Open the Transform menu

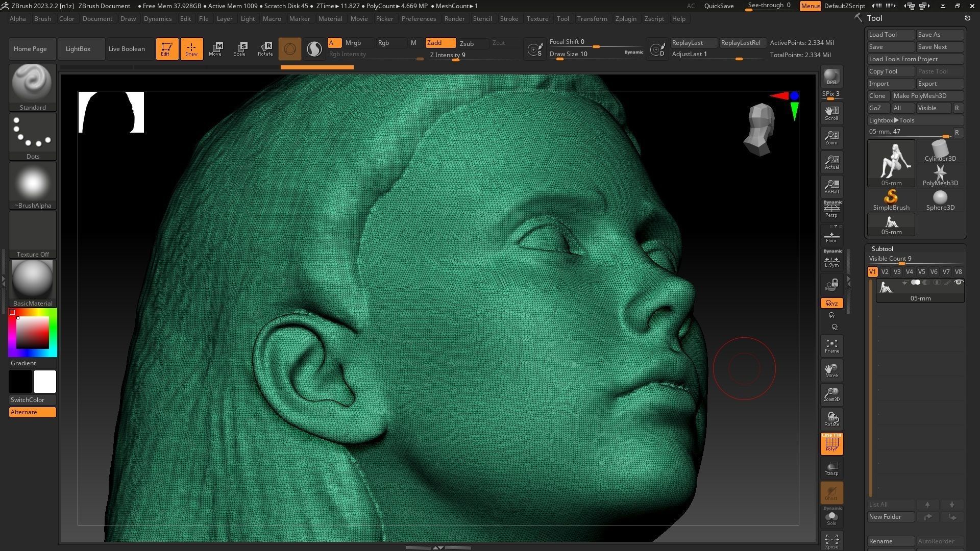point(592,18)
